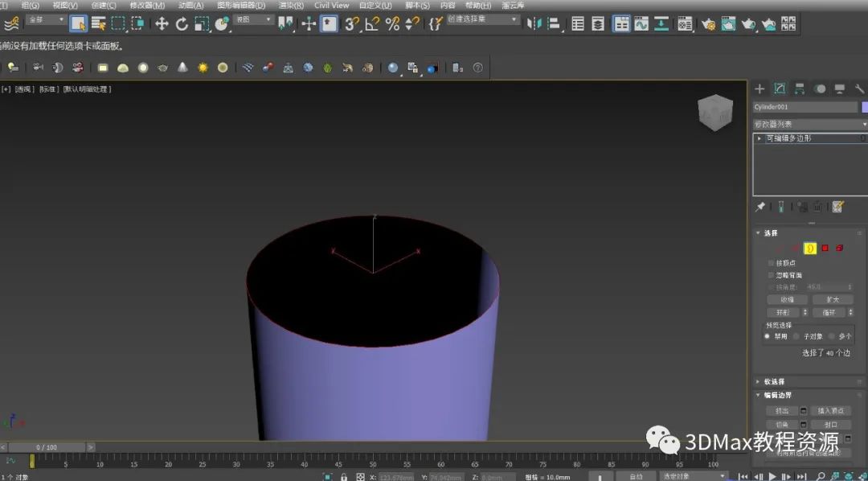
Task: Open Render Setup teapot icon
Action: point(708,24)
